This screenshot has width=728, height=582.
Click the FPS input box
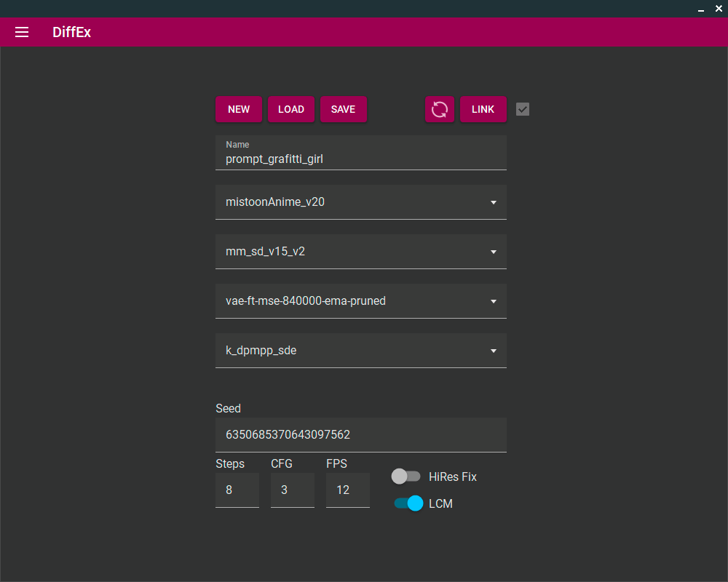(347, 490)
